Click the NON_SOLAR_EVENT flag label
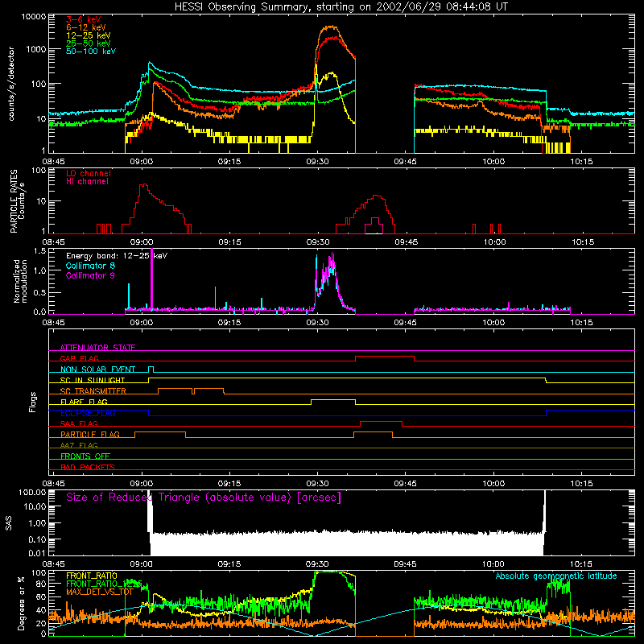The image size is (644, 644). coord(97,369)
